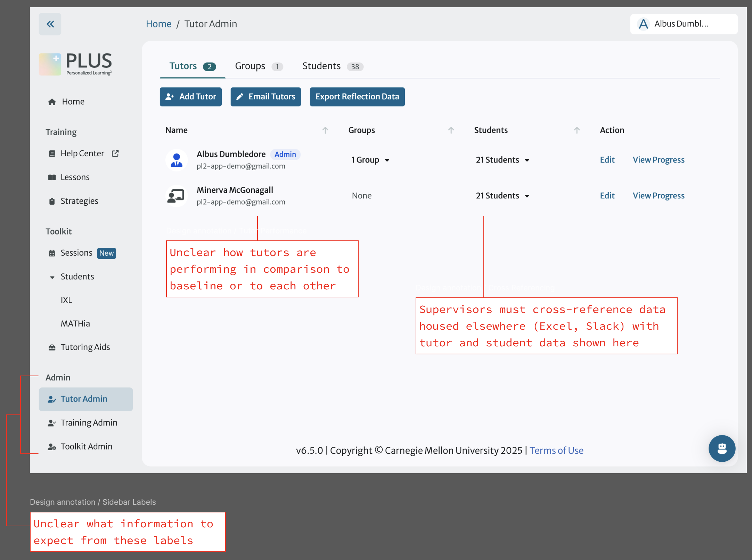The height and width of the screenshot is (560, 752).
Task: Click Minerva McGonagall's avatar icon
Action: (177, 196)
